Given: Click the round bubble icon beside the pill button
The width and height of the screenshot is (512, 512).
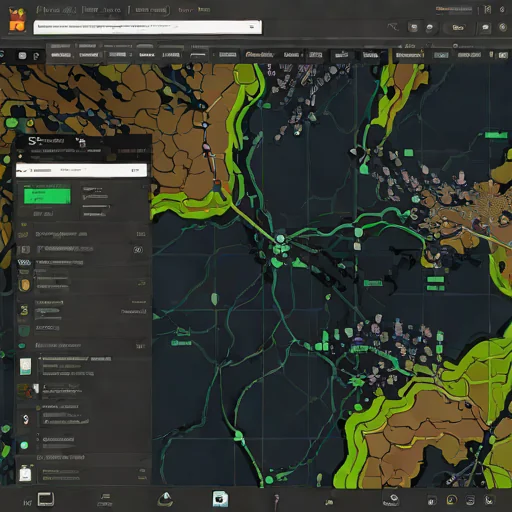Looking at the screenshot, I should [430, 28].
